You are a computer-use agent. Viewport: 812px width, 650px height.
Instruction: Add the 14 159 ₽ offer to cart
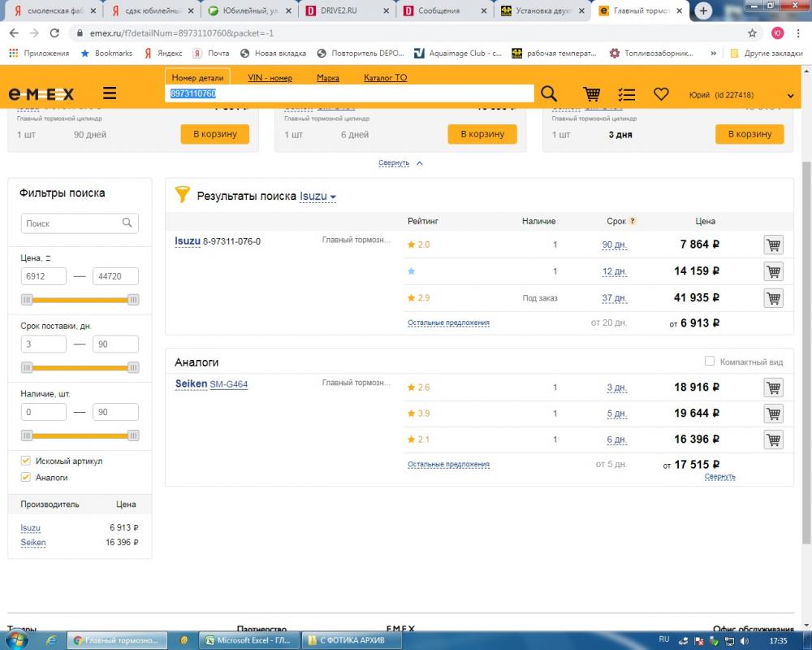pyautogui.click(x=773, y=271)
